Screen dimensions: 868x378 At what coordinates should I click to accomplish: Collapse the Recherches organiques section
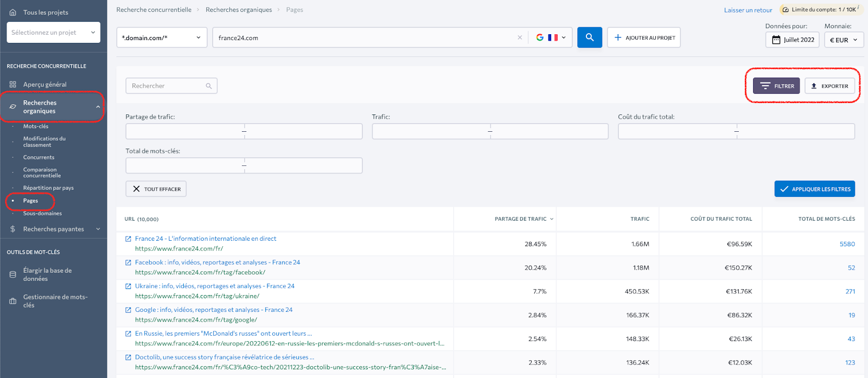tap(98, 107)
